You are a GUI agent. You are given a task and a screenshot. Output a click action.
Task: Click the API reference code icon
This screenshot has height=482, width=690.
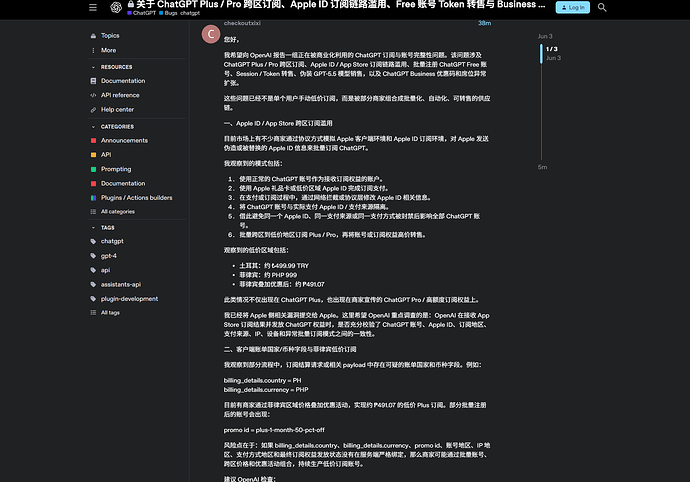click(93, 95)
